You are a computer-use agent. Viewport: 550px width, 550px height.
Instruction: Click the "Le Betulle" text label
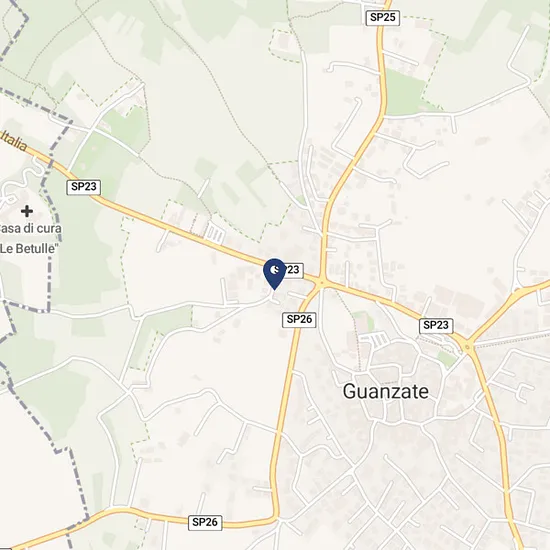tap(29, 249)
